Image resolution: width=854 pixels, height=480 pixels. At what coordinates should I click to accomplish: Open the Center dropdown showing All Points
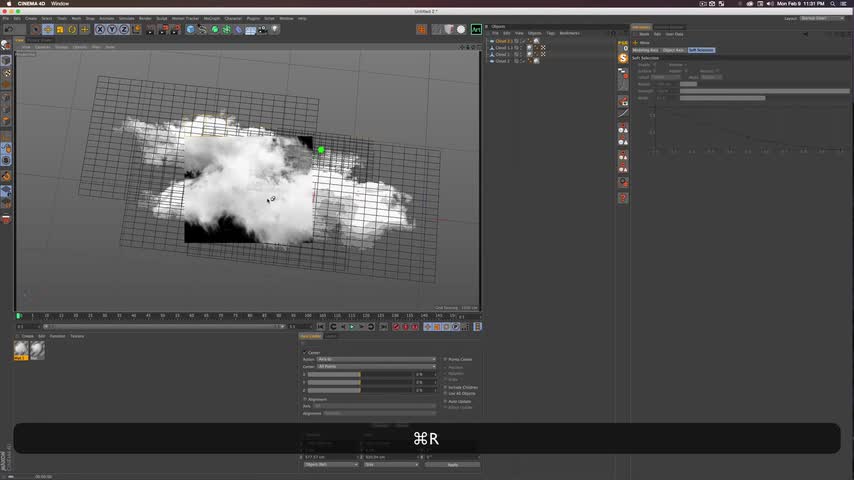376,367
